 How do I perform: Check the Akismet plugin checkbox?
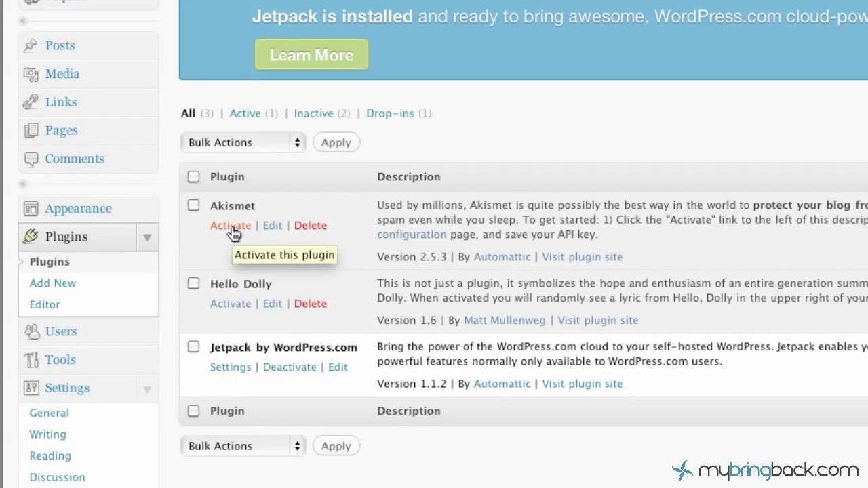(194, 205)
